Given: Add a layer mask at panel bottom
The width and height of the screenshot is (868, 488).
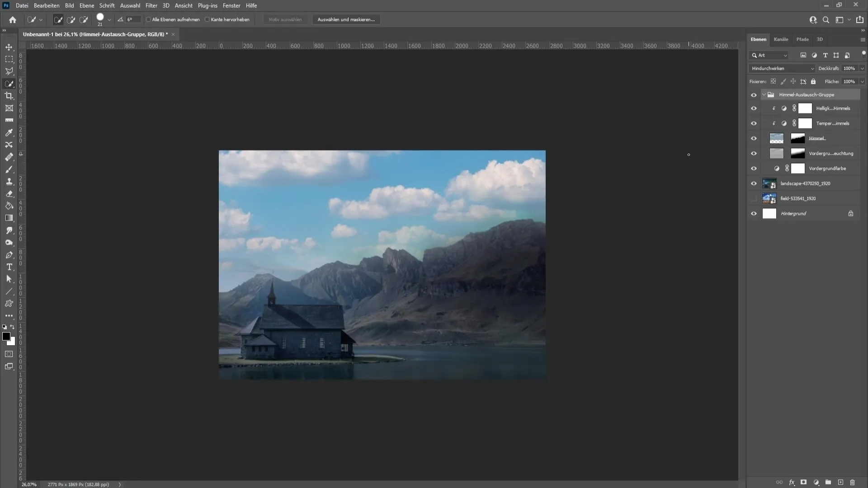Looking at the screenshot, I should [804, 483].
